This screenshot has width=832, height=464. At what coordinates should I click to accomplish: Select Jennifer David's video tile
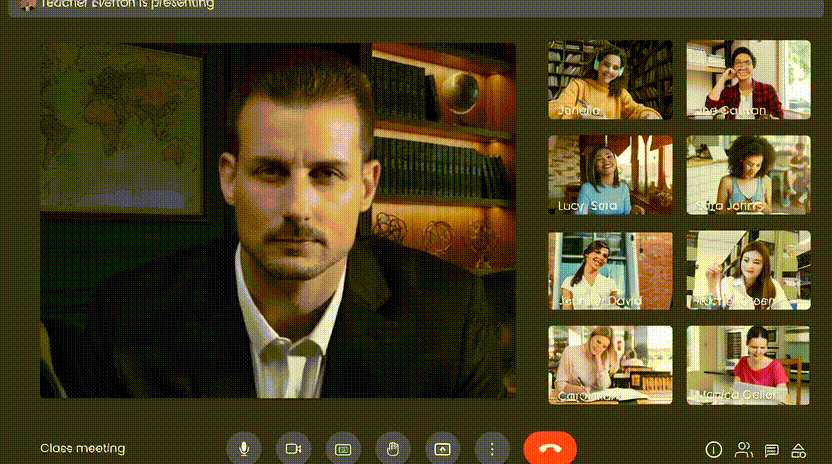point(610,270)
